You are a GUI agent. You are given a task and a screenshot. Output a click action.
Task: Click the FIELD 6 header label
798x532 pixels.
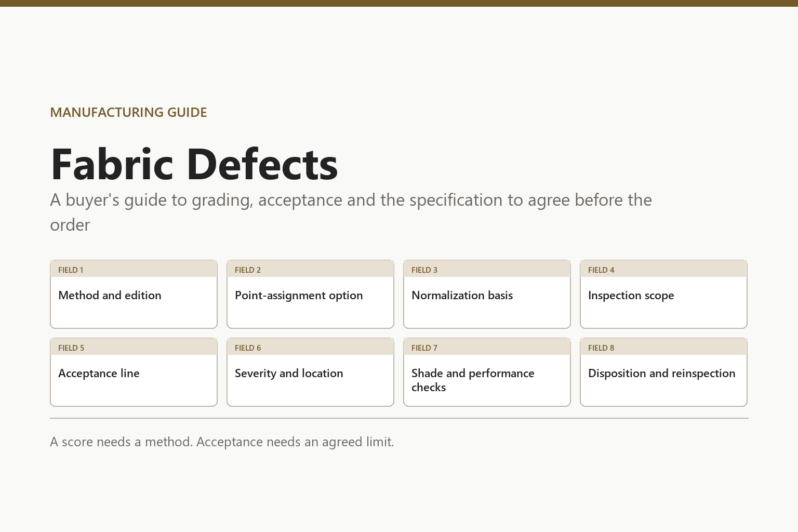click(248, 348)
